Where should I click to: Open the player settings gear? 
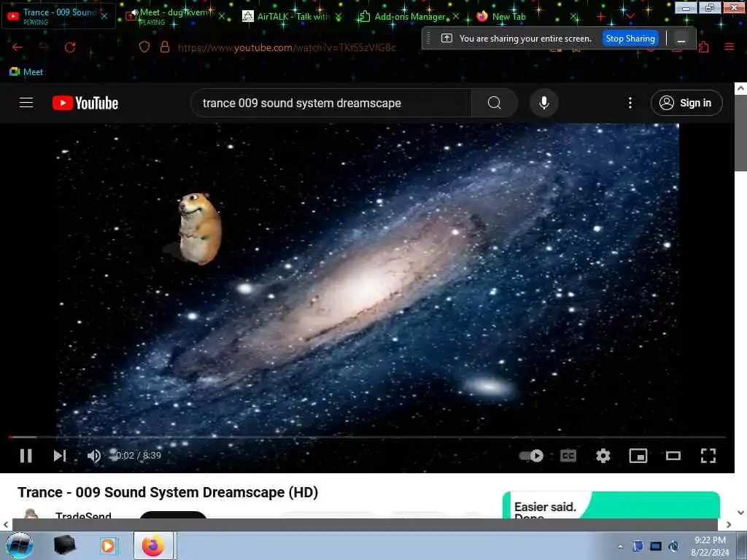[x=603, y=456]
